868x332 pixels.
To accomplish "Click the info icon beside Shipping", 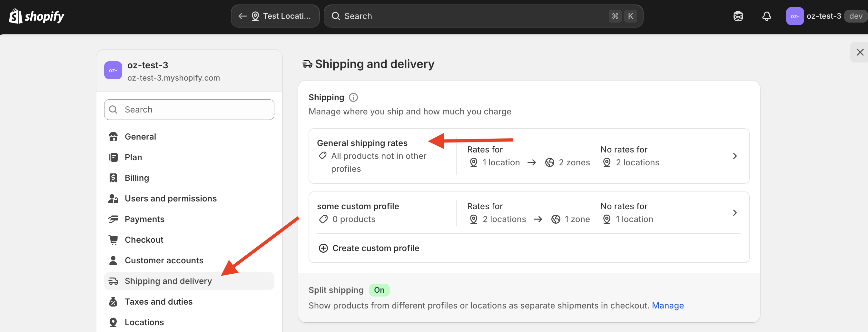I will click(x=353, y=97).
